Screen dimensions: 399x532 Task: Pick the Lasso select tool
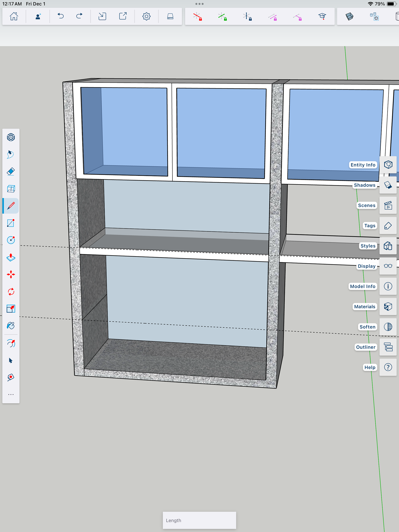(x=11, y=154)
